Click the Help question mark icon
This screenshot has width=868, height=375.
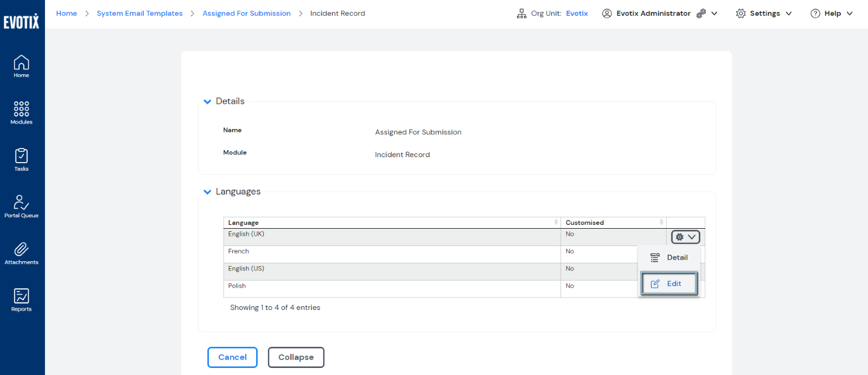[x=815, y=14]
